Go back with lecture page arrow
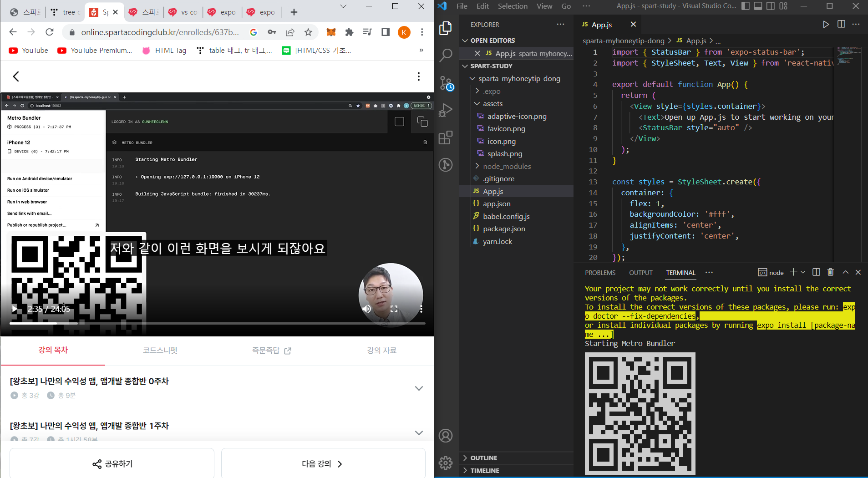This screenshot has width=868, height=478. (x=16, y=76)
